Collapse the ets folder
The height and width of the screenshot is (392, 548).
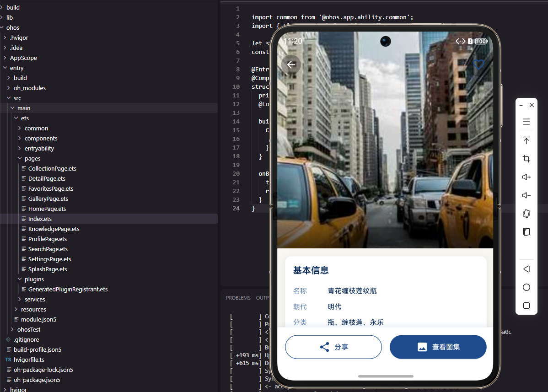point(24,118)
